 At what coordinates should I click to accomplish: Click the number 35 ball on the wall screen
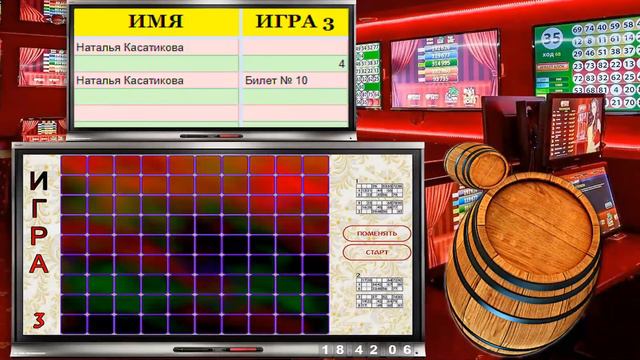point(551,39)
